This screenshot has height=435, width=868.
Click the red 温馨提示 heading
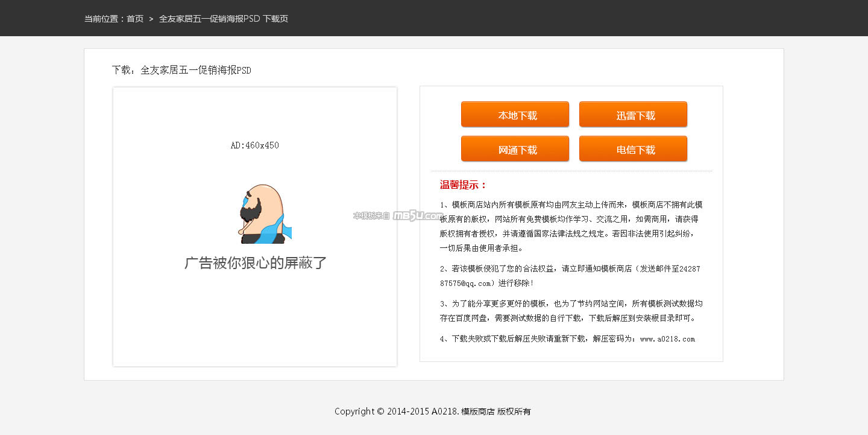[463, 185]
